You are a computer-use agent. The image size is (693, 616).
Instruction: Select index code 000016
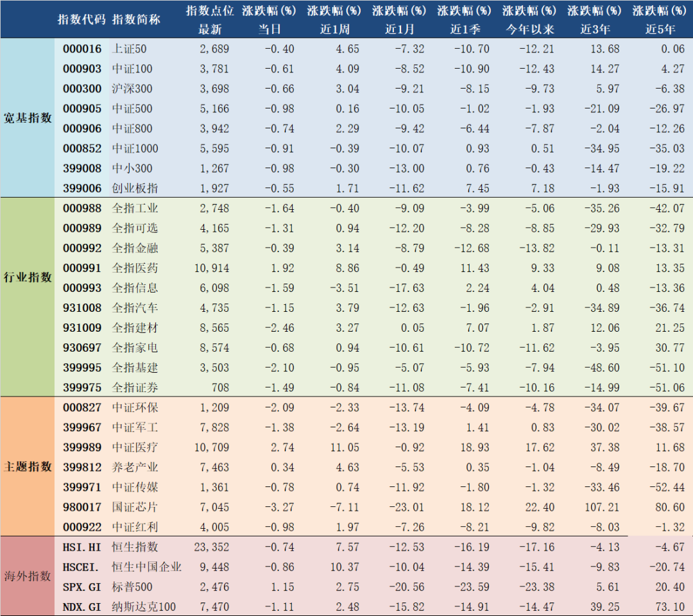click(82, 49)
